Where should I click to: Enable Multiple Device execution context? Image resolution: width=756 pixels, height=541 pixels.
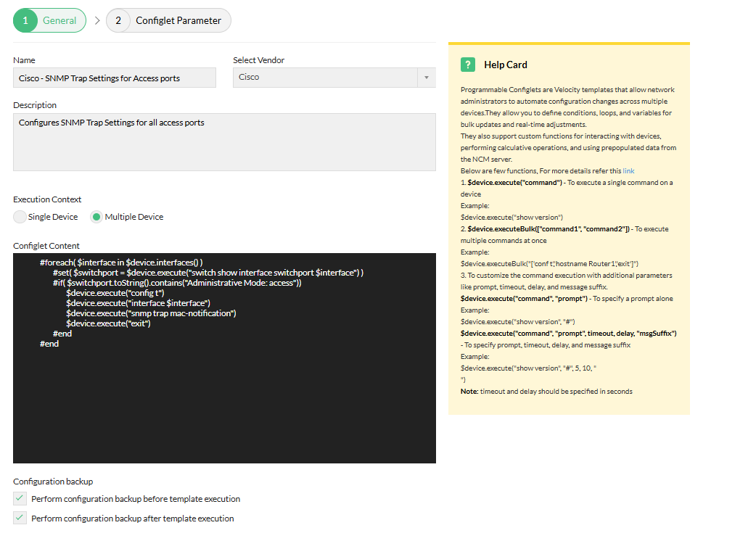(97, 216)
